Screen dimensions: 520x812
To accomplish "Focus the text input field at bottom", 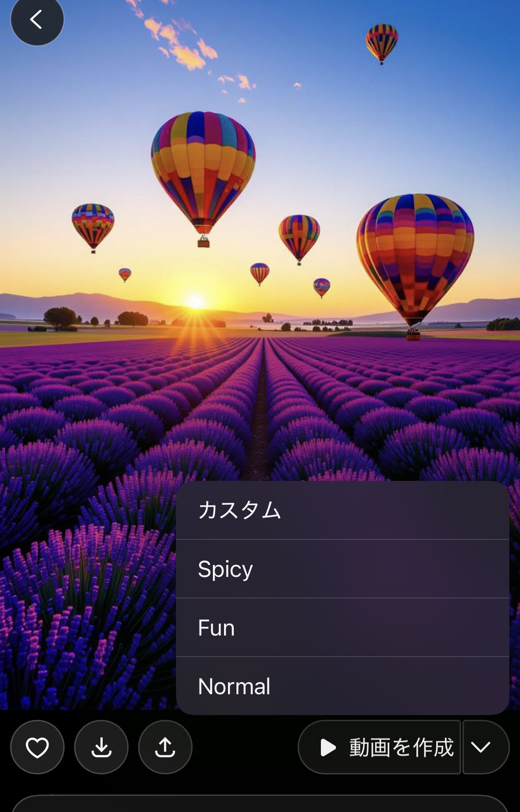I will click(260, 804).
